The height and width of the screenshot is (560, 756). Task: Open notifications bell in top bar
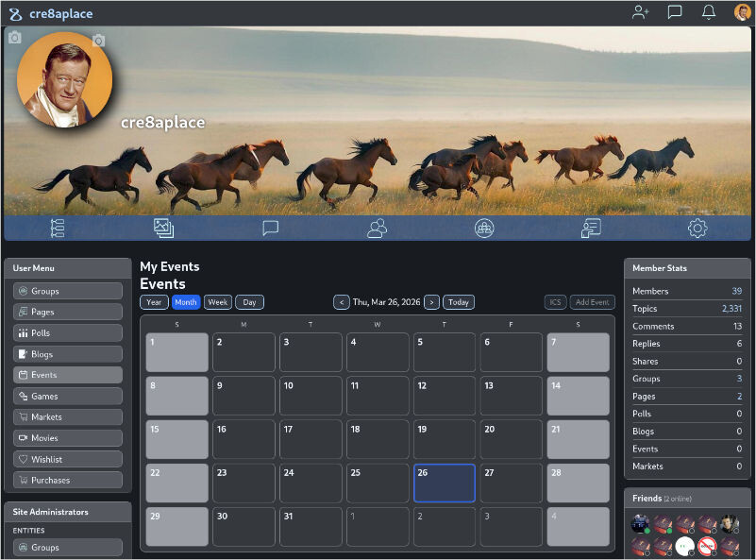click(x=708, y=12)
